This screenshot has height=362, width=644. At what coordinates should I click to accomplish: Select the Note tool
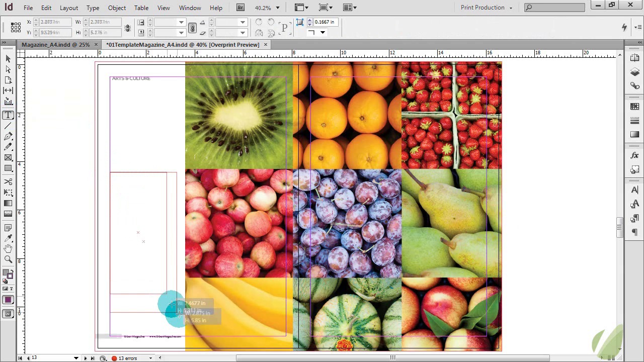point(8,227)
